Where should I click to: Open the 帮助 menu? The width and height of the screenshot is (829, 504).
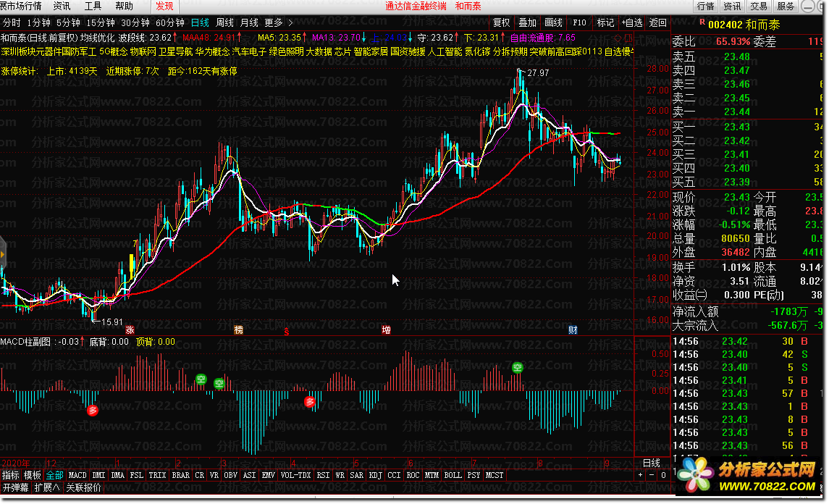click(125, 6)
